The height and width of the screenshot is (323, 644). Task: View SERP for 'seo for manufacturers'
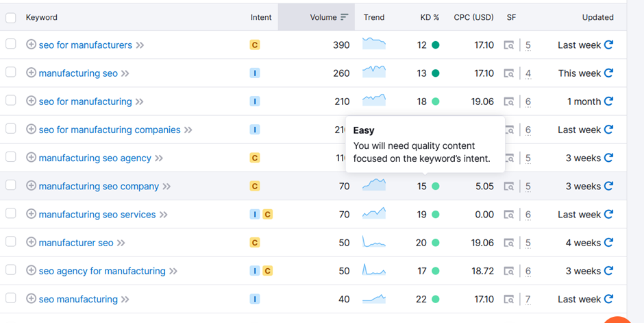pyautogui.click(x=509, y=45)
